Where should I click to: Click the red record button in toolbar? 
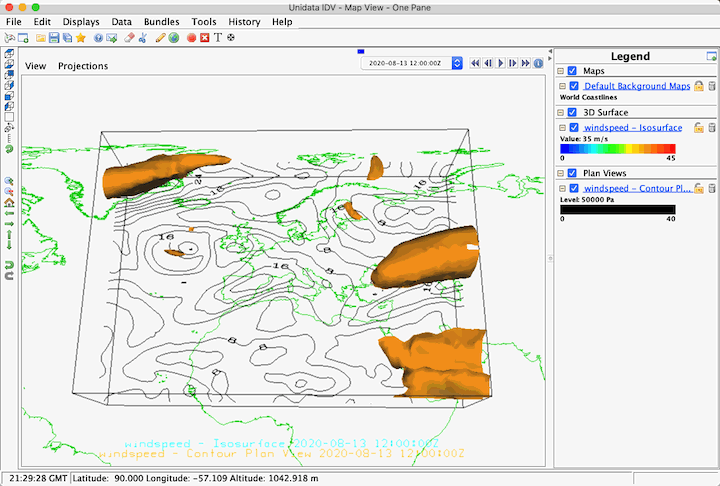pyautogui.click(x=190, y=38)
